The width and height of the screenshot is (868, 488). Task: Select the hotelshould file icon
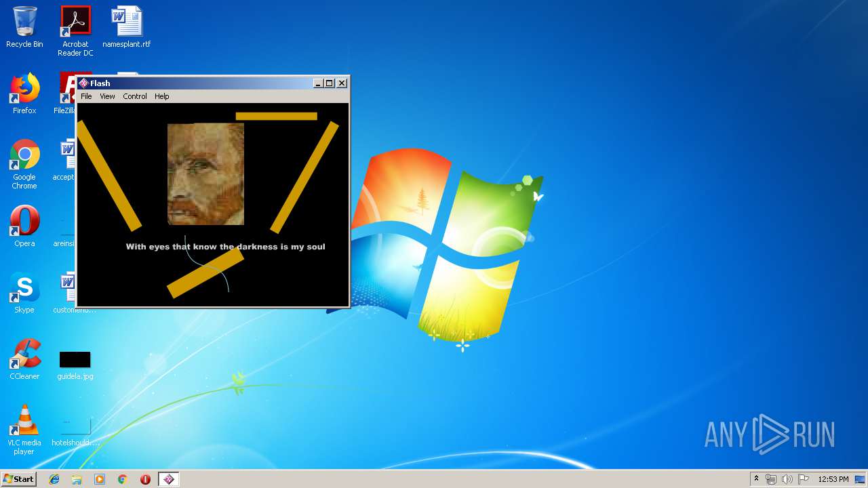click(x=75, y=432)
